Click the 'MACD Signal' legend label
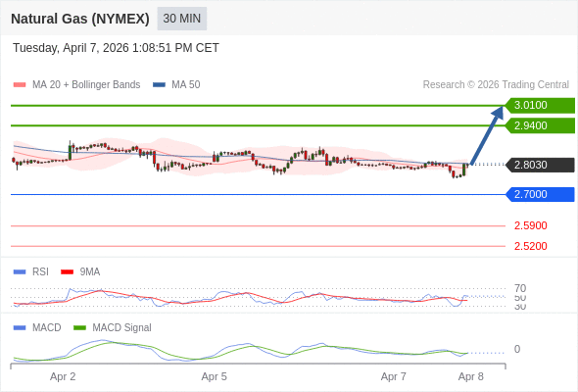Screen dimensions: 578x392 pyautogui.click(x=122, y=328)
